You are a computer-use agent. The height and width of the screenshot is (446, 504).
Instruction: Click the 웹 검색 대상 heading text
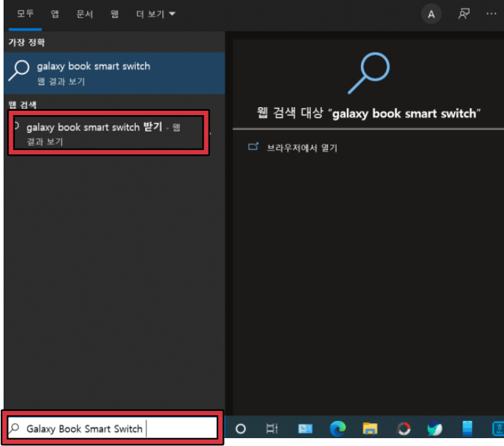point(368,113)
